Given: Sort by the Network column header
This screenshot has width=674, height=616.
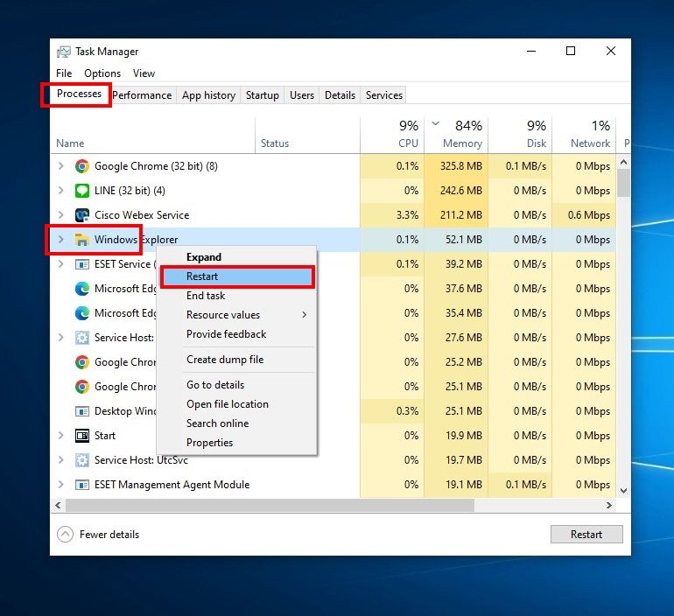Looking at the screenshot, I should click(x=584, y=136).
